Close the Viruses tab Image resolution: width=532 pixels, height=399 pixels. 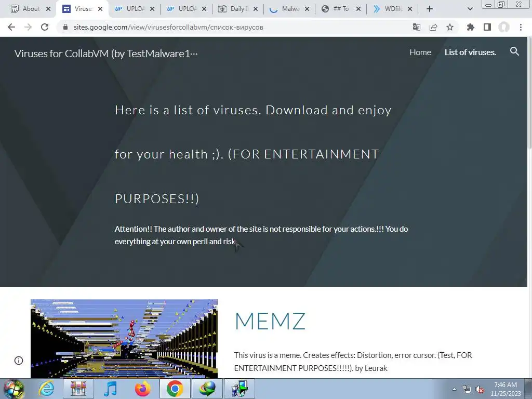100,9
